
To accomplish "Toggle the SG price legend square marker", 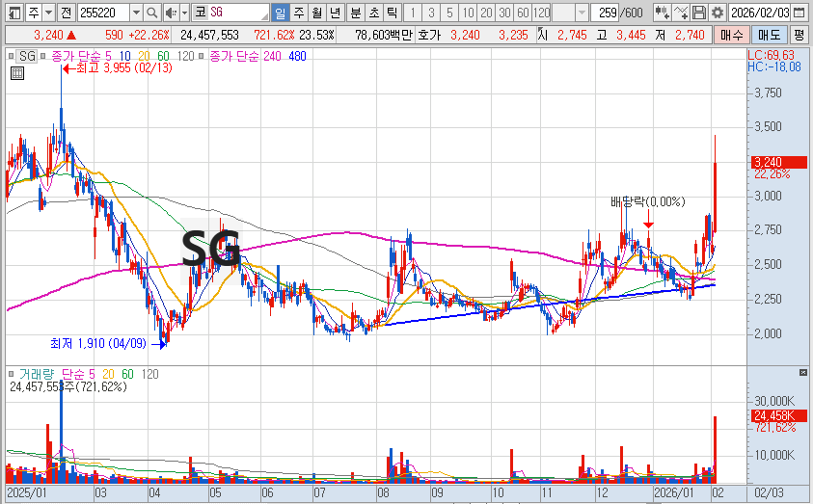I will [11, 56].
